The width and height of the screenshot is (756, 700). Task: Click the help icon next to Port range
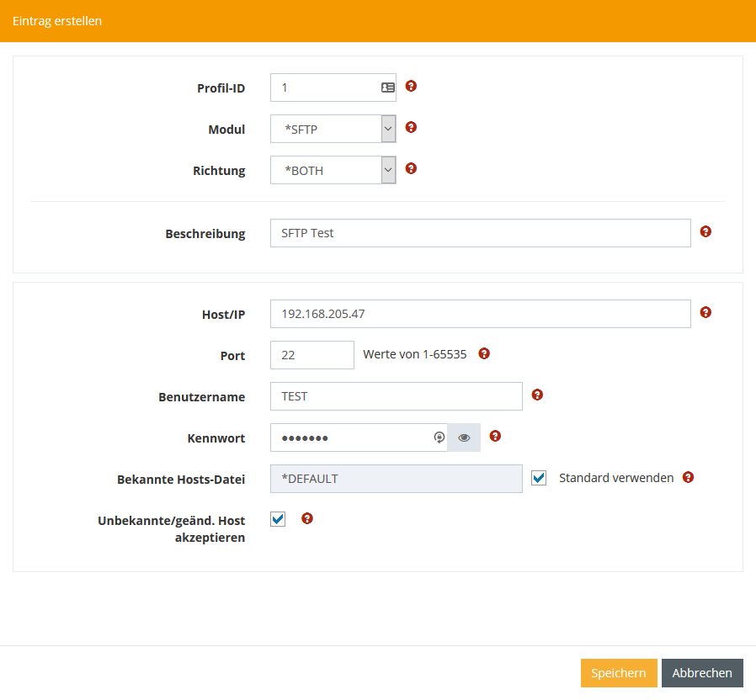[484, 353]
